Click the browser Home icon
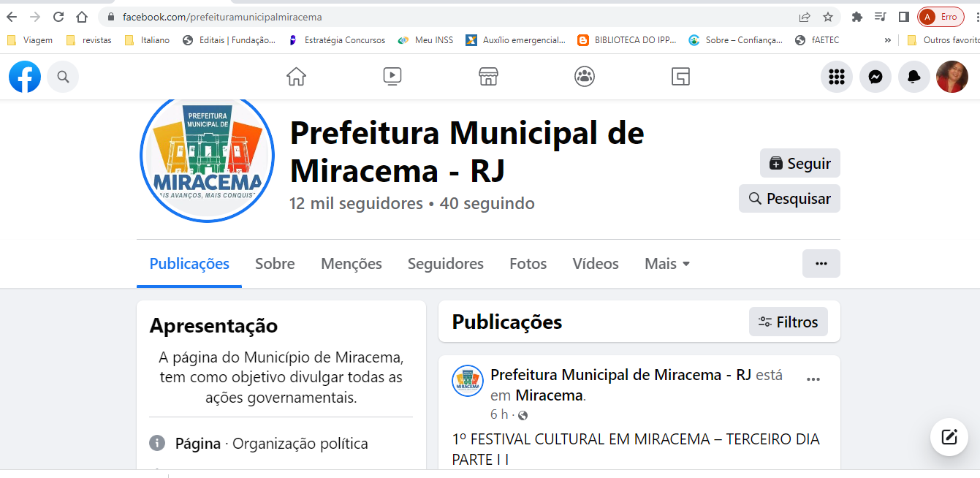980x478 pixels. (83, 17)
